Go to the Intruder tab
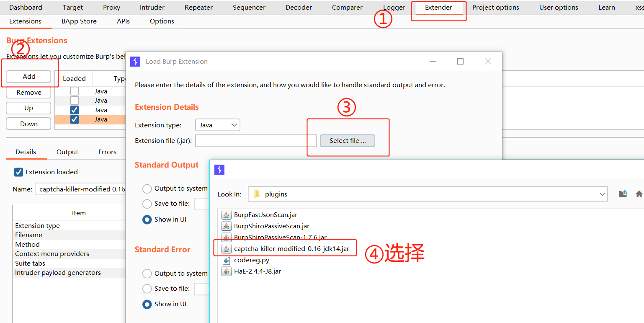 click(x=152, y=8)
